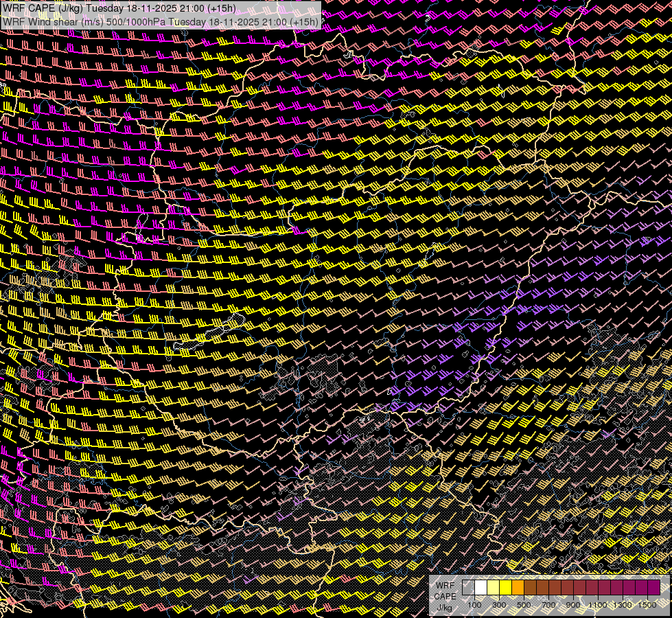
Task: Click the 1300 label on the CAPE legend
Action: point(623,605)
